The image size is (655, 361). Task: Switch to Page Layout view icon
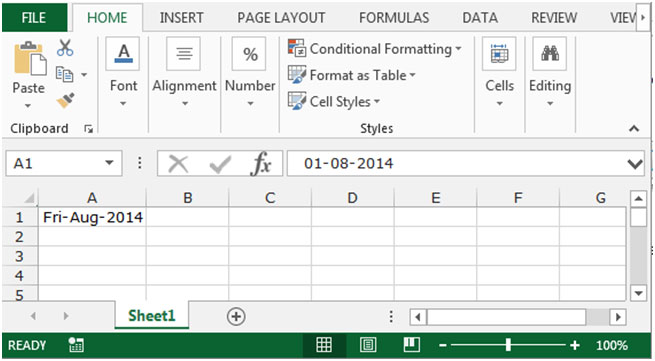(368, 345)
